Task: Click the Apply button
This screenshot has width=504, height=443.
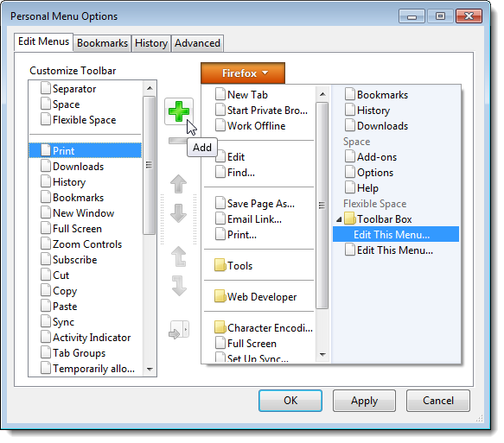Action: [364, 401]
